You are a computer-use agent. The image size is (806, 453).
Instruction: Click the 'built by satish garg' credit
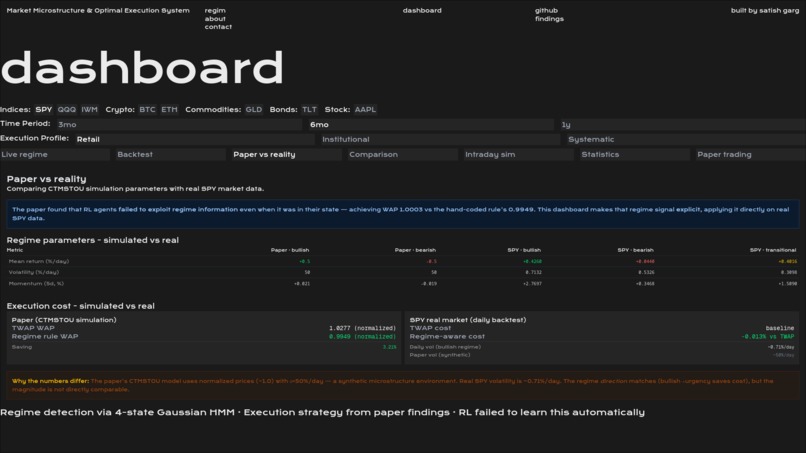[x=765, y=10]
